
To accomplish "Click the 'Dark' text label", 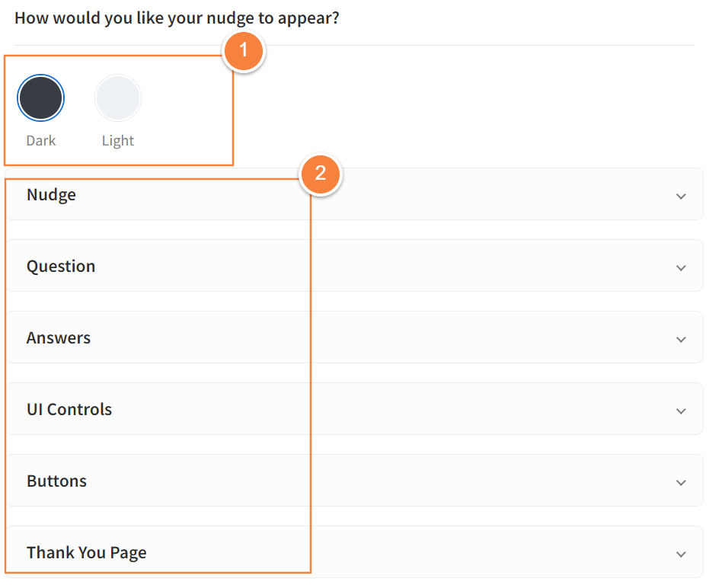I will click(41, 141).
